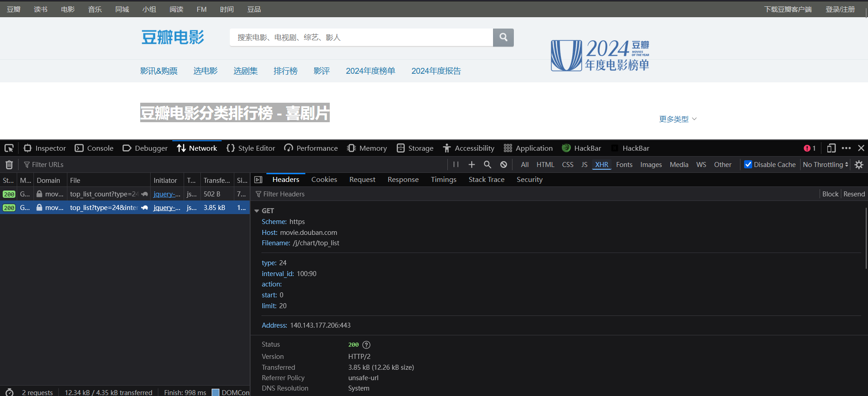Filter requests by All types
This screenshot has width=868, height=396.
[525, 165]
